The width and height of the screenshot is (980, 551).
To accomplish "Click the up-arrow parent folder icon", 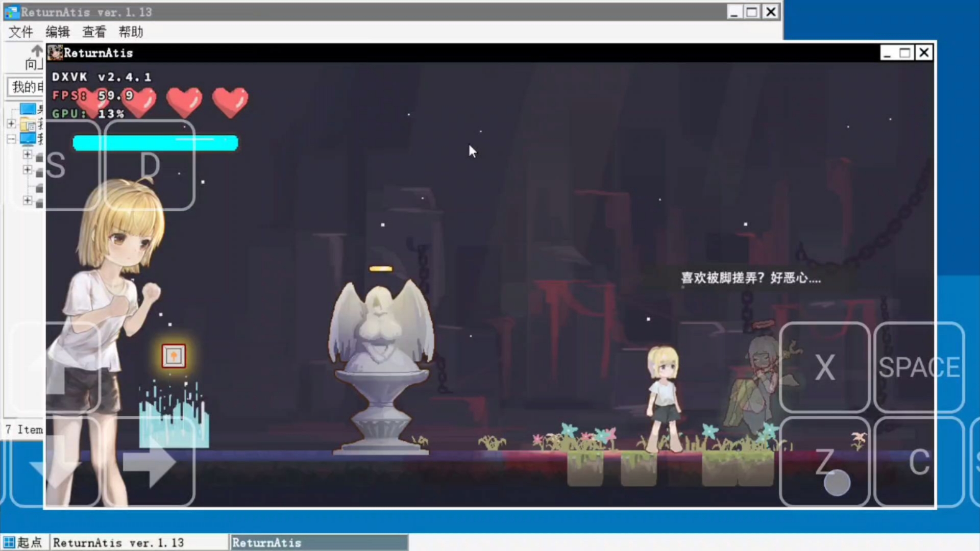I will (x=37, y=51).
